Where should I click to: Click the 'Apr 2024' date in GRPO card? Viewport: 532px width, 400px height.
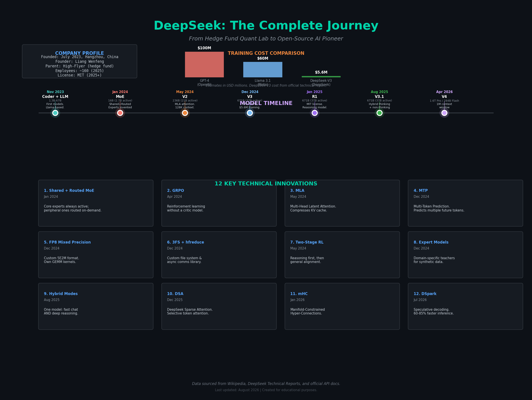175,197
